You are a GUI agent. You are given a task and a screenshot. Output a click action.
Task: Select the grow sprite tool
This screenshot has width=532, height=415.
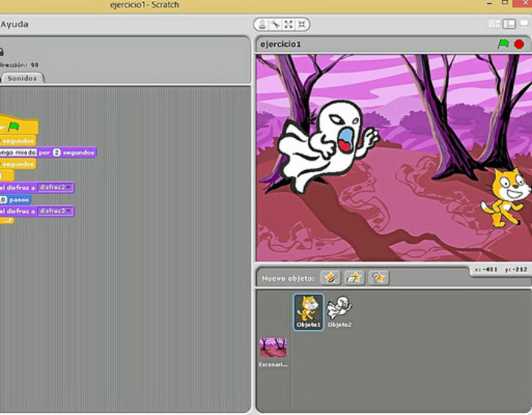coord(289,24)
